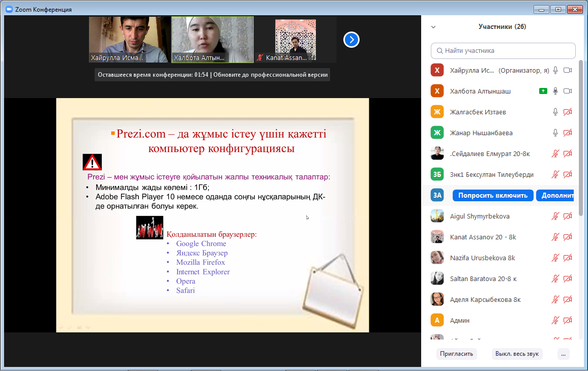Click crossed camera icon for Saltan Baratova

[x=568, y=279]
